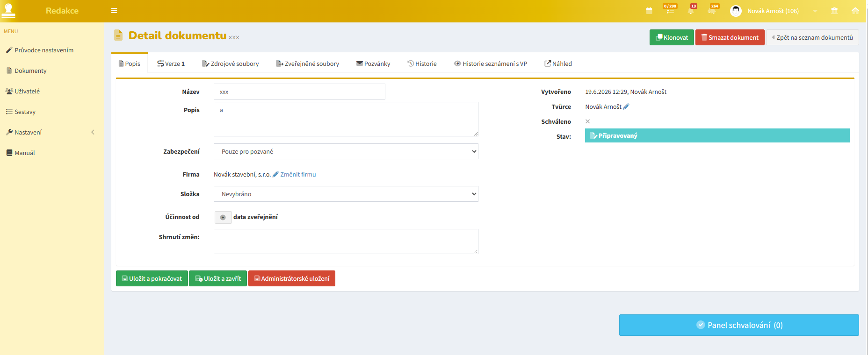
Task: Click the document icon before Detail dokumentu
Action: 118,35
